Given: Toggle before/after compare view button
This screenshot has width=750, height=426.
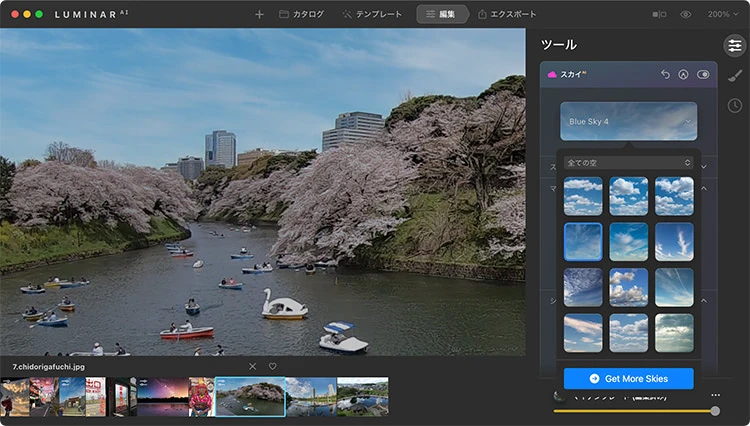Looking at the screenshot, I should pos(659,15).
